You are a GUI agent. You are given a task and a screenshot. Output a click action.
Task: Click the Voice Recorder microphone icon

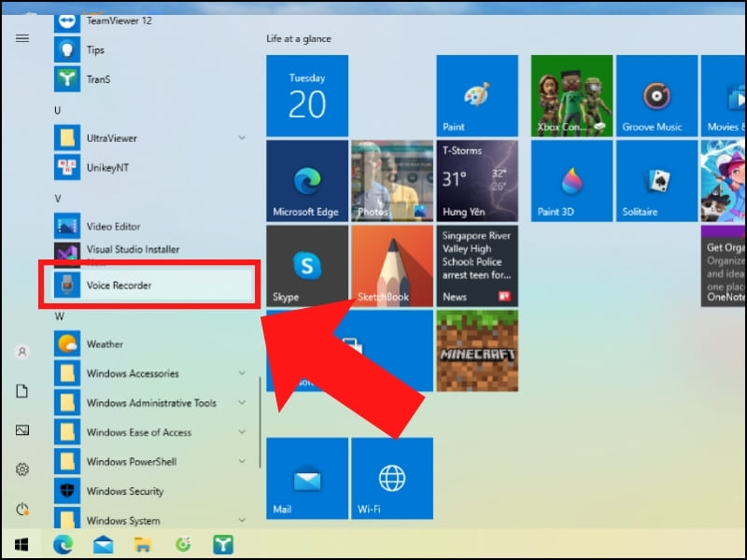[67, 286]
